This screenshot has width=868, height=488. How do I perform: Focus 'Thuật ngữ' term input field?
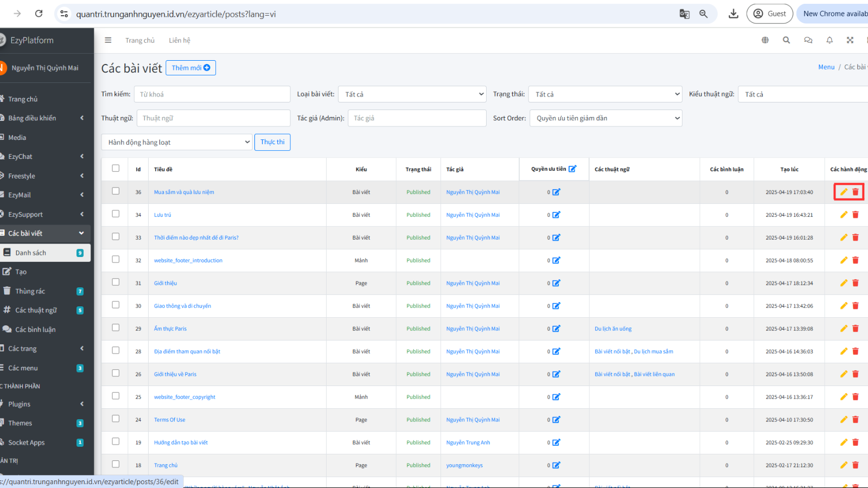coord(213,118)
